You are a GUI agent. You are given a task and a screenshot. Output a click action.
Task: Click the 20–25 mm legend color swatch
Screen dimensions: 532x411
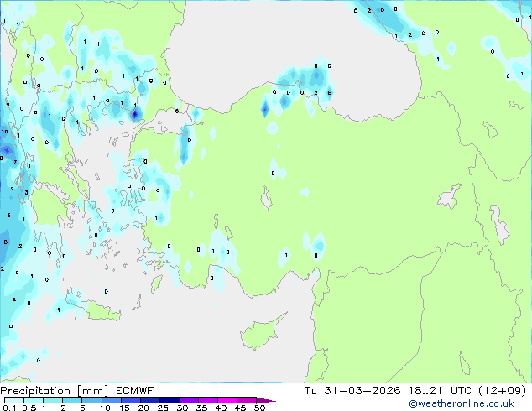[149, 400]
